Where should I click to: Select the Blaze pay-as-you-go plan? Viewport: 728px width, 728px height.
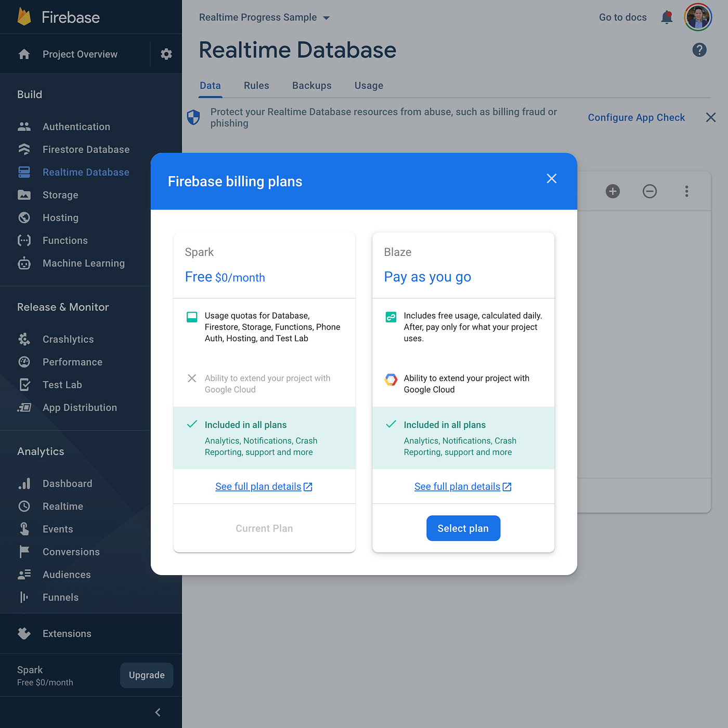463,528
